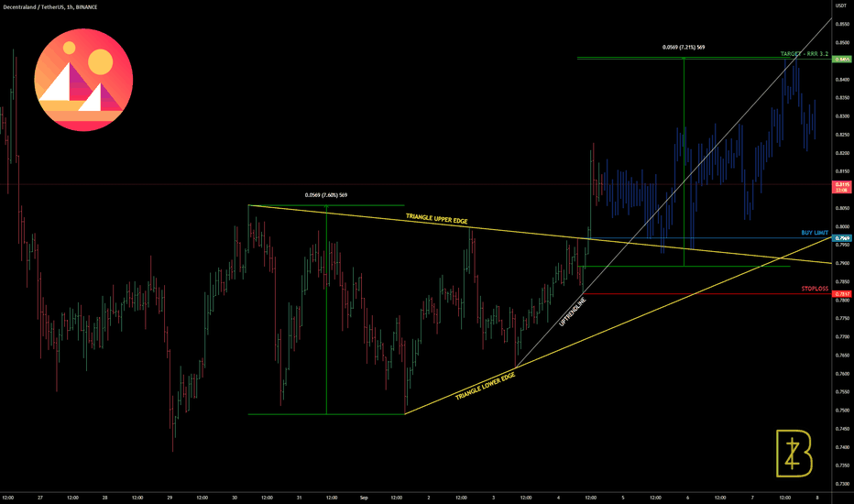Click the STOPLOSS label
Screen dimensions: 854x504
click(x=815, y=289)
